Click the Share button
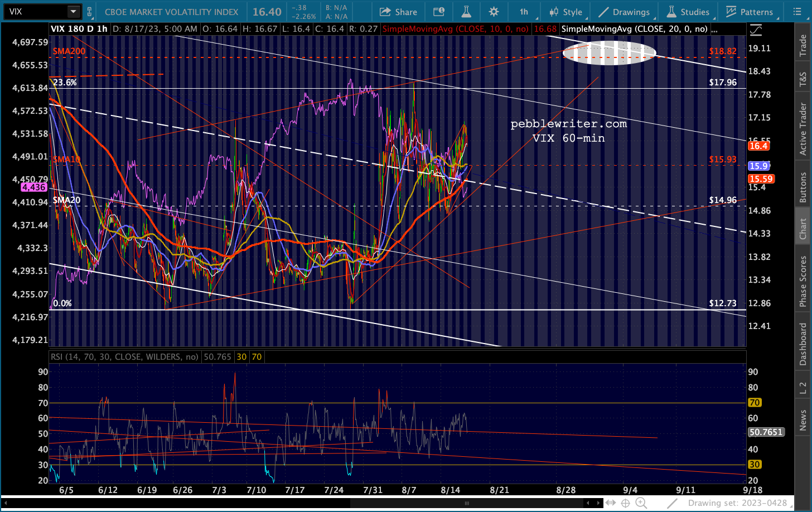812x512 pixels. (x=398, y=12)
